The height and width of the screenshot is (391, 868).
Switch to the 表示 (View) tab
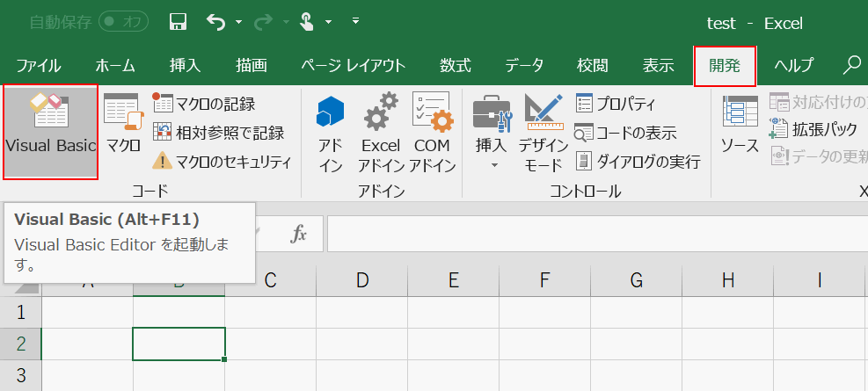658,66
